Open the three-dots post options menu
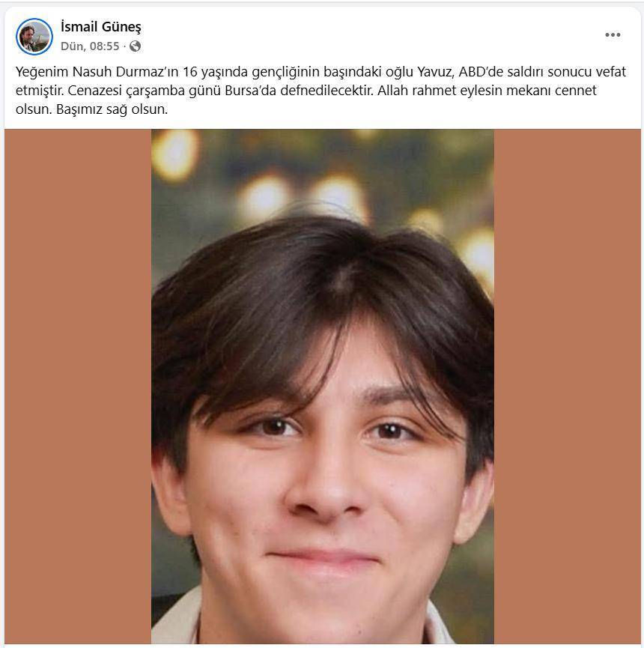Image resolution: width=644 pixels, height=648 pixels. [613, 35]
